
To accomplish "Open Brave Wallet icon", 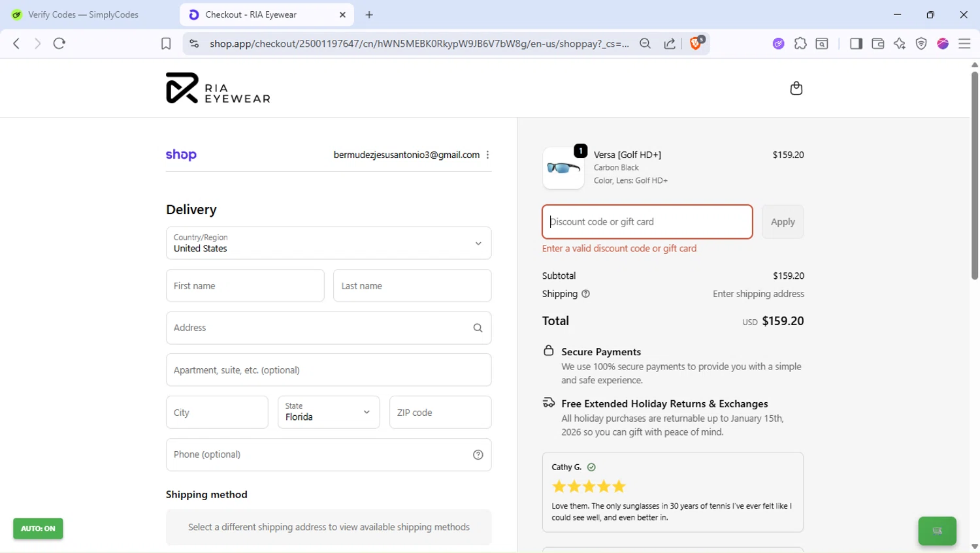I will click(878, 44).
